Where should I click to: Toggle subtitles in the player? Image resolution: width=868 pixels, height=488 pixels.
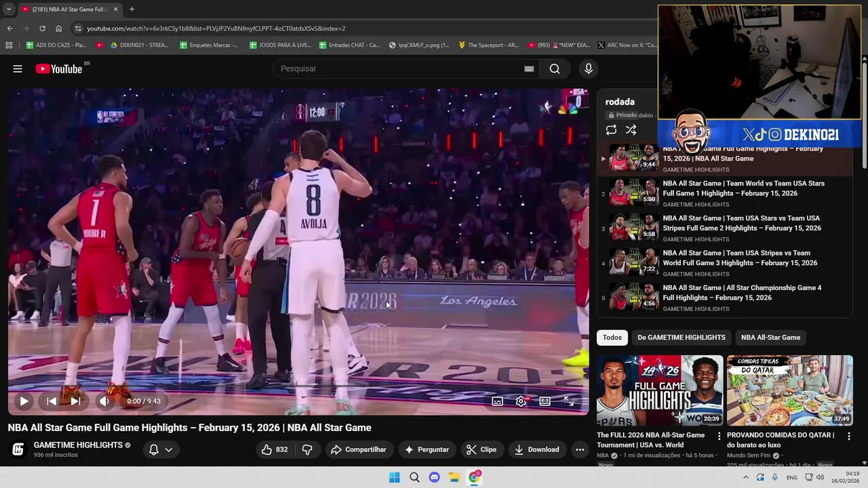point(497,401)
